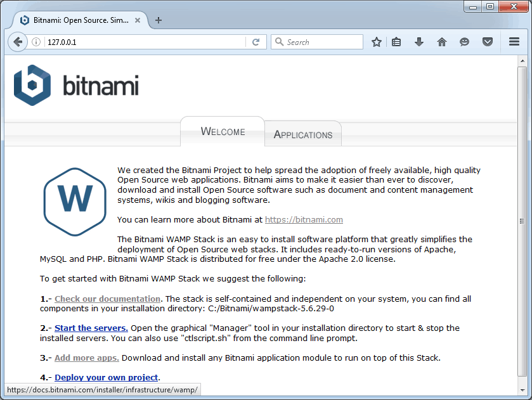
Task: Click the hexagonal W WAMP logo
Action: [x=75, y=202]
